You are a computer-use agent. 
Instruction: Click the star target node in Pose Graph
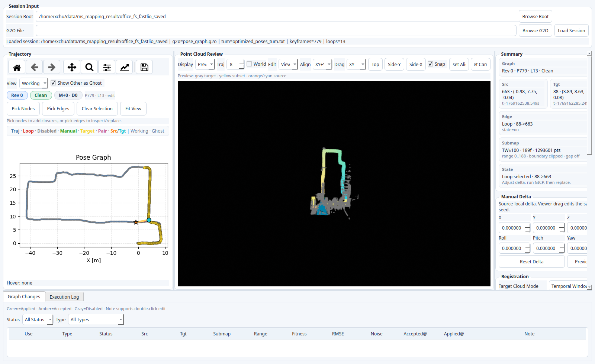point(136,222)
